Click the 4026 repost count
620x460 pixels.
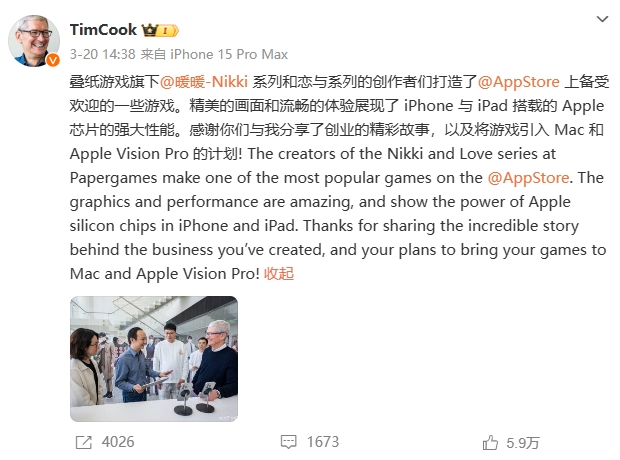[x=118, y=442]
